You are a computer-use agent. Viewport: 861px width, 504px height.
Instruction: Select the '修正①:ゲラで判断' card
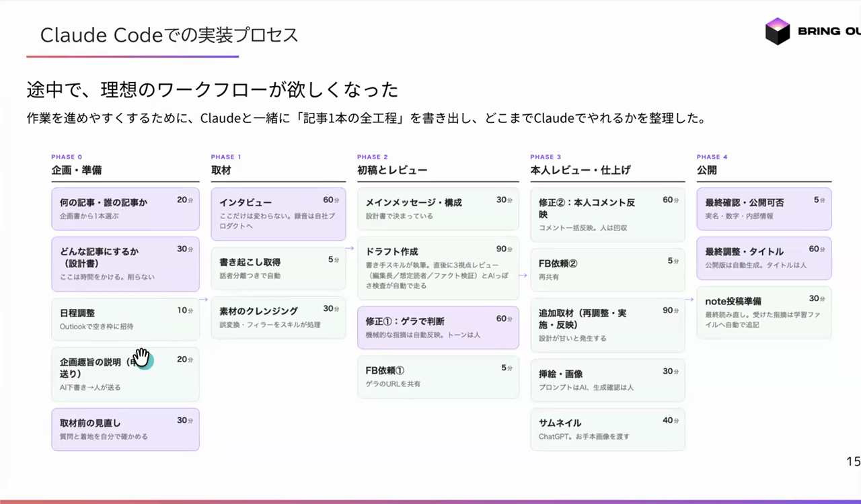438,328
